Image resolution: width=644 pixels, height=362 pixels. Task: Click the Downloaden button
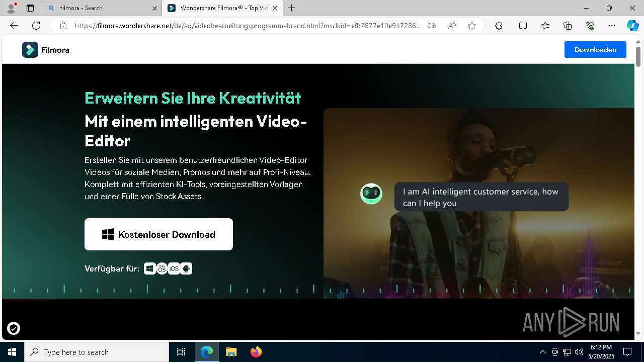pyautogui.click(x=595, y=50)
